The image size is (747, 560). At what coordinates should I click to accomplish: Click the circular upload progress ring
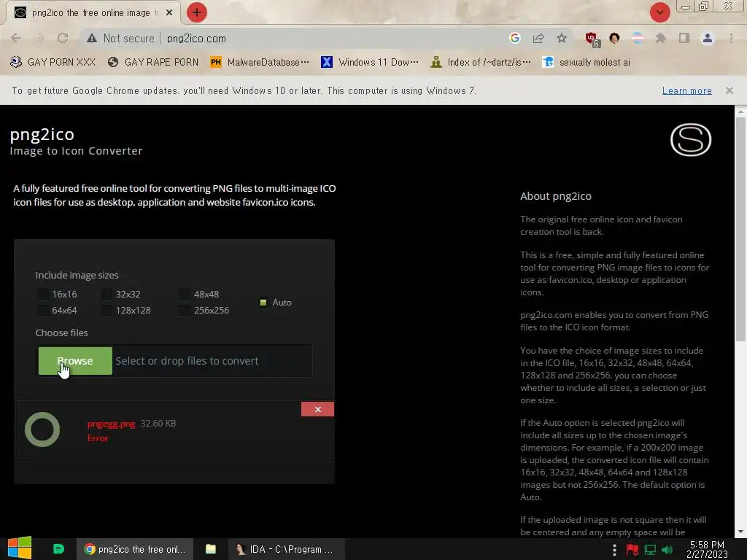pos(42,429)
